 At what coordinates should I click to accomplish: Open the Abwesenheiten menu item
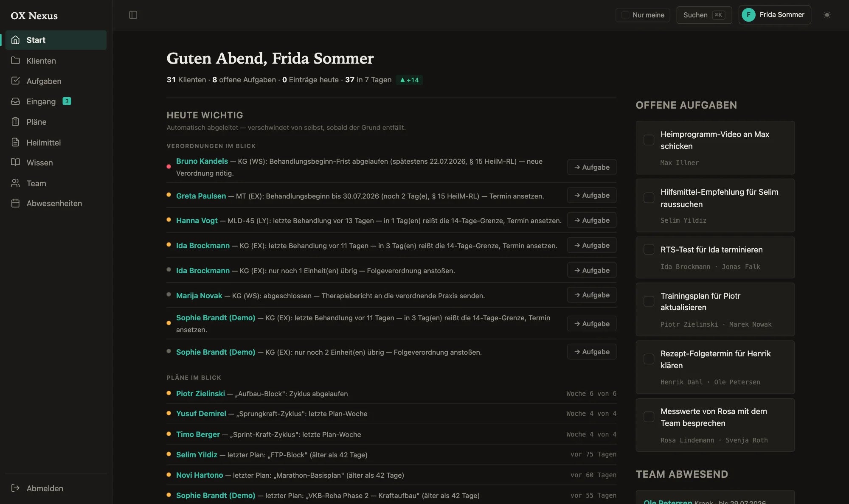pos(56,203)
